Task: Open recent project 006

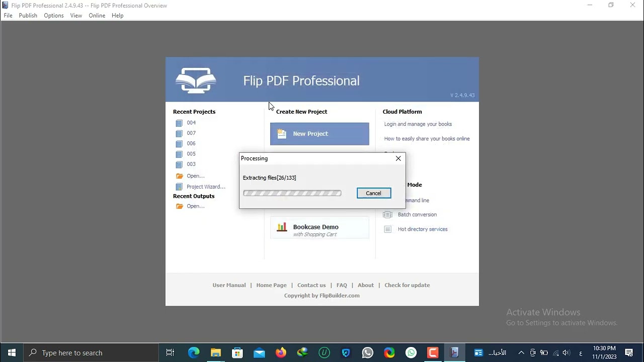Action: coord(191,143)
